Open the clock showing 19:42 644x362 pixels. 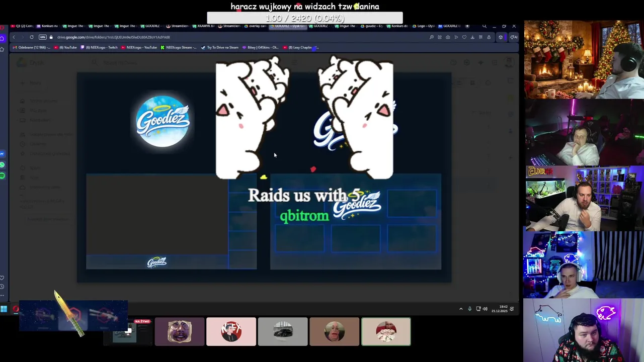click(x=500, y=309)
